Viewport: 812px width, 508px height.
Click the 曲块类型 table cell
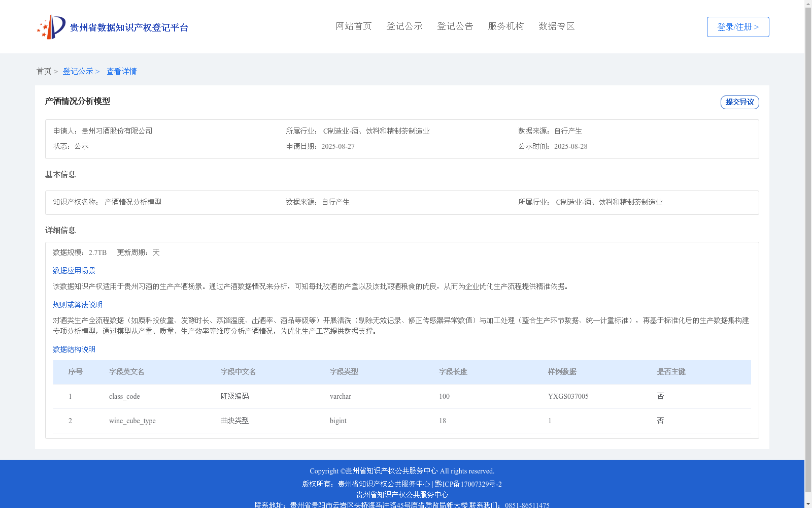(234, 421)
